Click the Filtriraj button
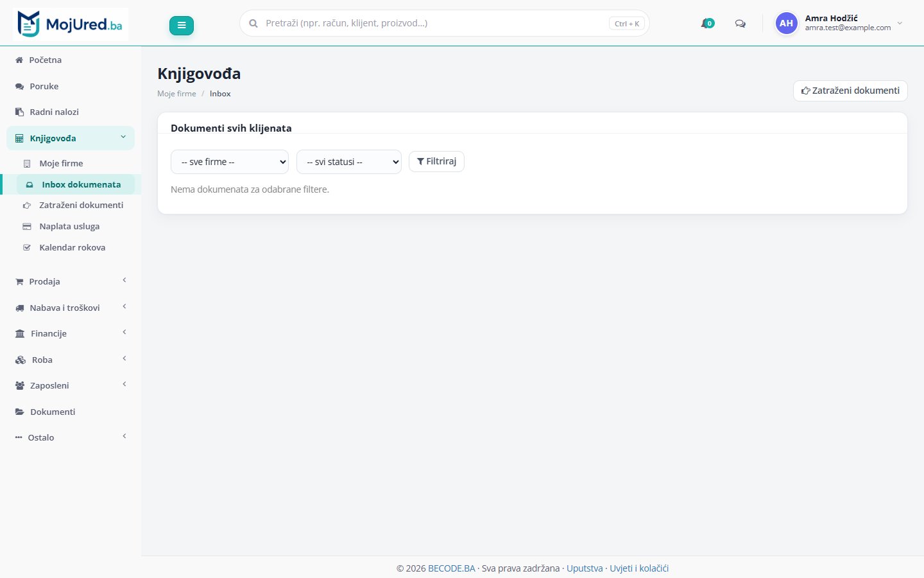 [x=436, y=161]
